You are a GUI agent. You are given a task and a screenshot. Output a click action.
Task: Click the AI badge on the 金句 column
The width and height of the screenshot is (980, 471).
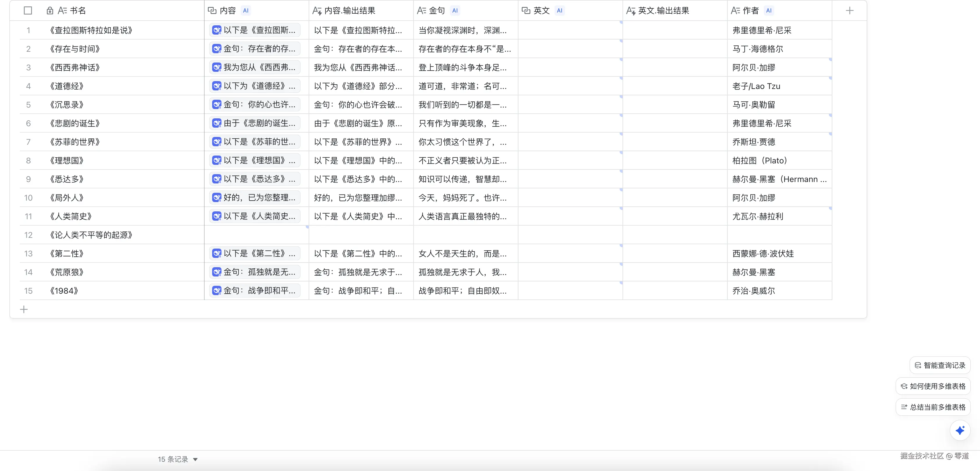coord(455,11)
